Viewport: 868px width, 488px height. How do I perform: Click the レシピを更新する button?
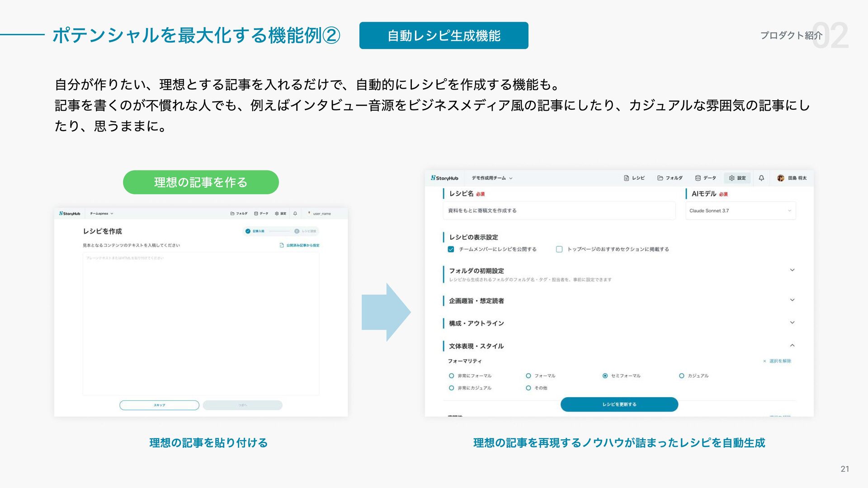pyautogui.click(x=619, y=404)
